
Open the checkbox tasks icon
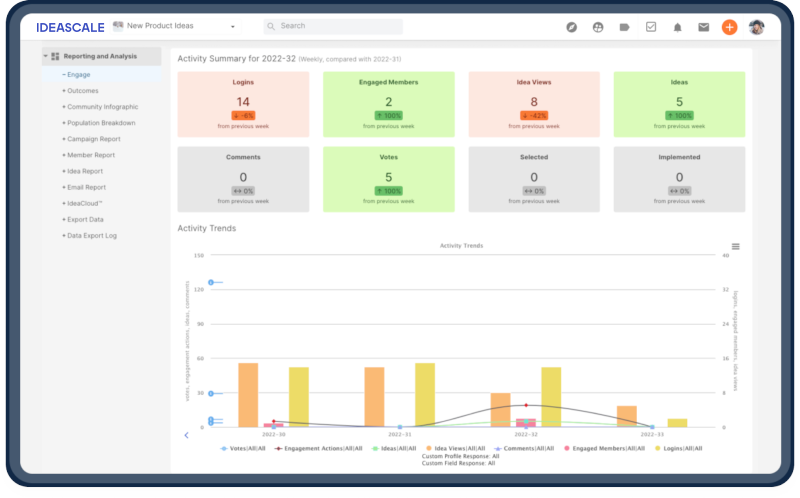(651, 27)
